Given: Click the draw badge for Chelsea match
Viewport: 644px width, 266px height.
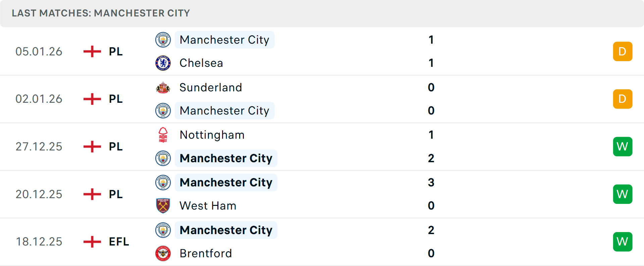Looking at the screenshot, I should click(x=623, y=51).
